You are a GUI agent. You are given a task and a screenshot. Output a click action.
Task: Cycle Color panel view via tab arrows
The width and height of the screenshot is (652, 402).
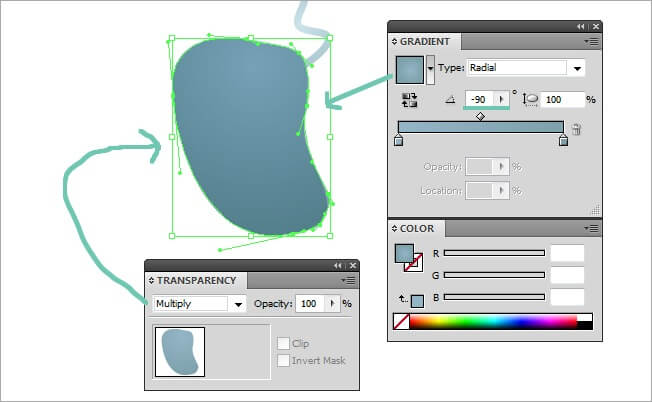tap(394, 229)
